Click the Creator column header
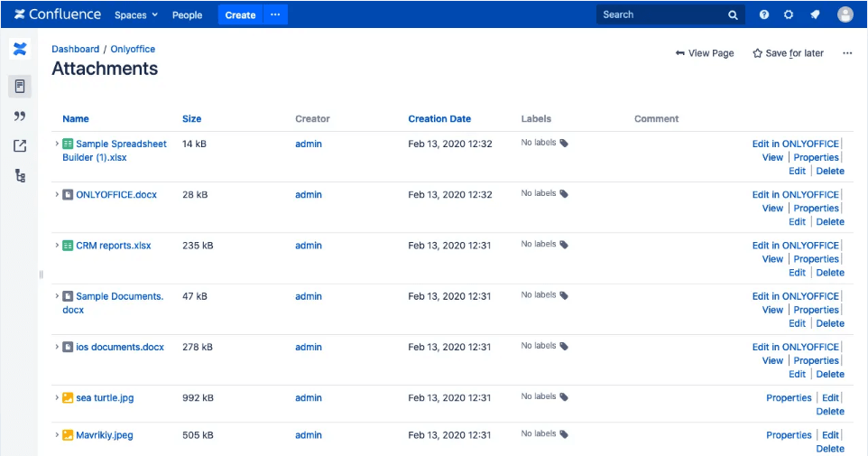Screen dimensions: 868x456 tap(312, 118)
